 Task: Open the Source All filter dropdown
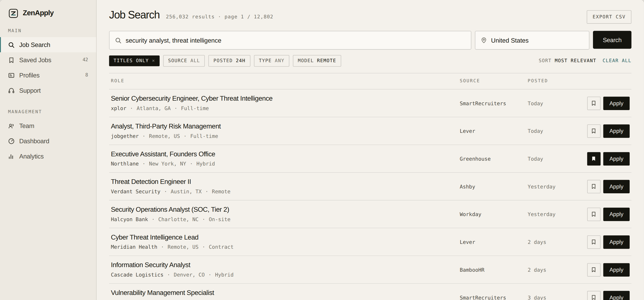[x=184, y=61]
